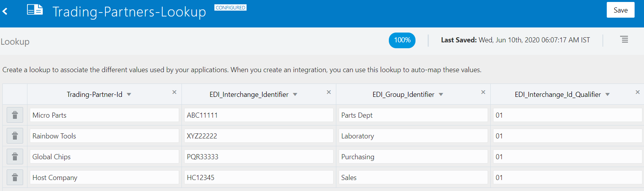Remove the EDI_Interchange_Id_Qualifier column
Image resolution: width=644 pixels, height=191 pixels.
click(638, 92)
